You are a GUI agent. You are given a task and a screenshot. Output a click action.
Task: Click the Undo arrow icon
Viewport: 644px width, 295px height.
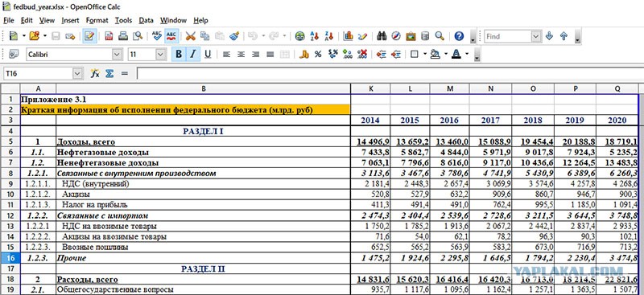tap(253, 36)
